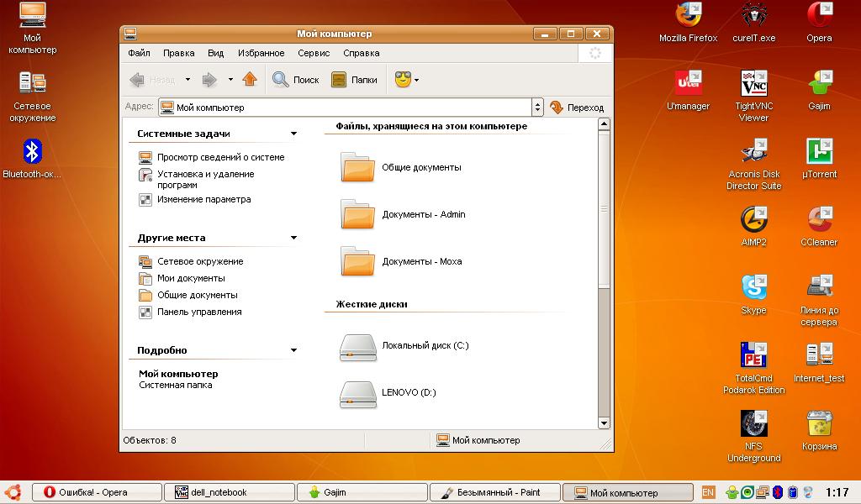Select the Корзина recycle bin
Viewport: 861px width, 504px height.
[819, 431]
